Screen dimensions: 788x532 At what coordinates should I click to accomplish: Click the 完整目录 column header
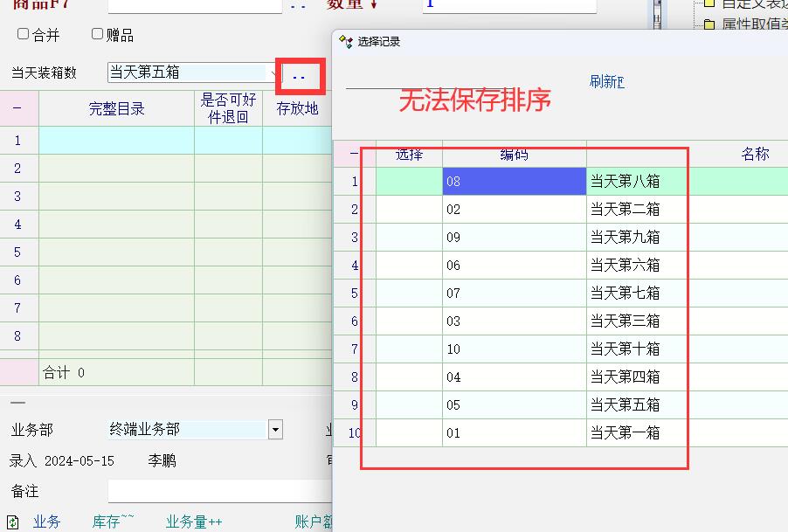116,109
